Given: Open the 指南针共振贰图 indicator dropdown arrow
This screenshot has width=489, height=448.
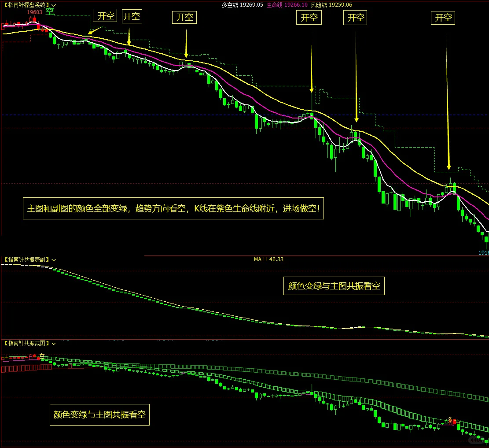Looking at the screenshot, I should (54, 344).
